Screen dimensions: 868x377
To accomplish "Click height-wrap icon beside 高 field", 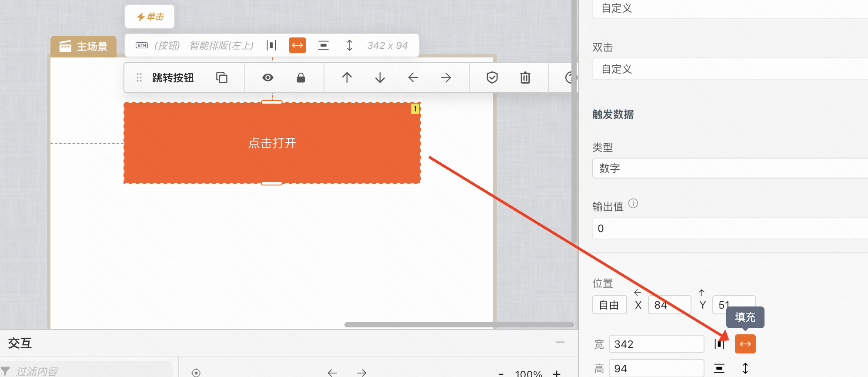I will click(x=719, y=368).
